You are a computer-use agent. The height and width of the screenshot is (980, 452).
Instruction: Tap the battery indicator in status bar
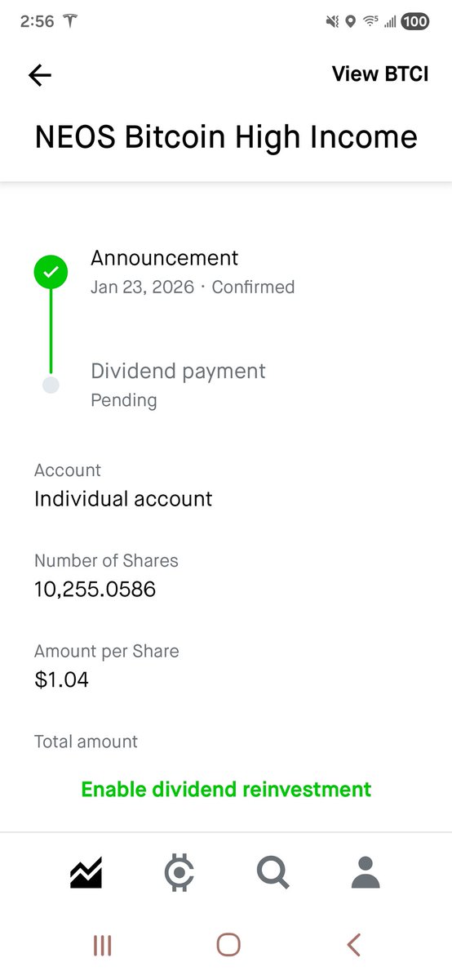[414, 22]
